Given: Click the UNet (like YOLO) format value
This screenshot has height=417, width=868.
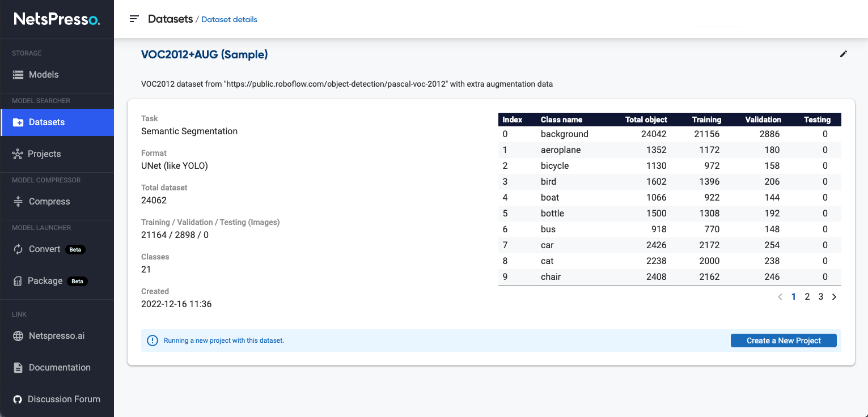Looking at the screenshot, I should click(175, 166).
